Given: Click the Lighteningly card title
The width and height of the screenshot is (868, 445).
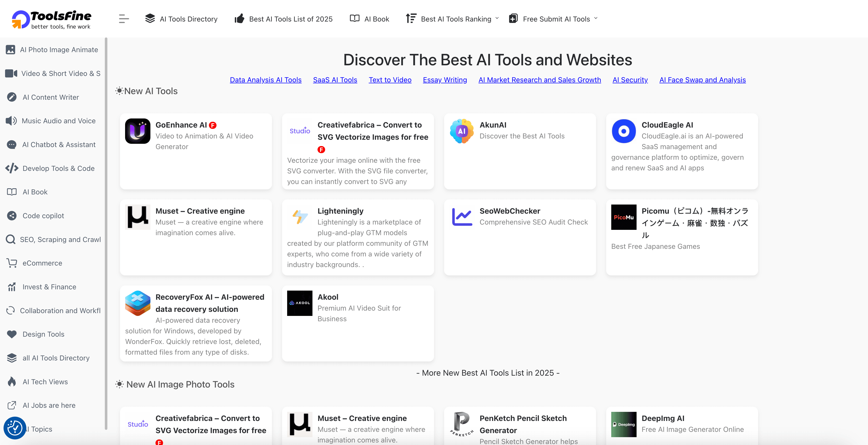Looking at the screenshot, I should (340, 211).
